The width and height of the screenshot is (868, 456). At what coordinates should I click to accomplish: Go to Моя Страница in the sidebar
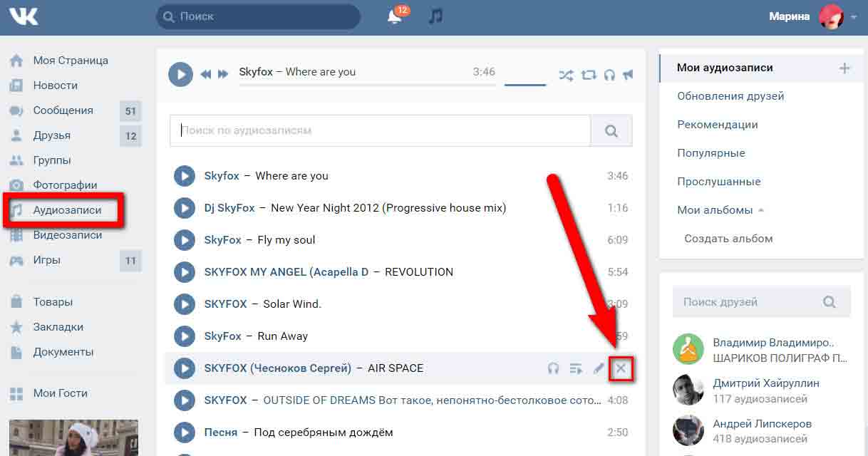[x=71, y=61]
